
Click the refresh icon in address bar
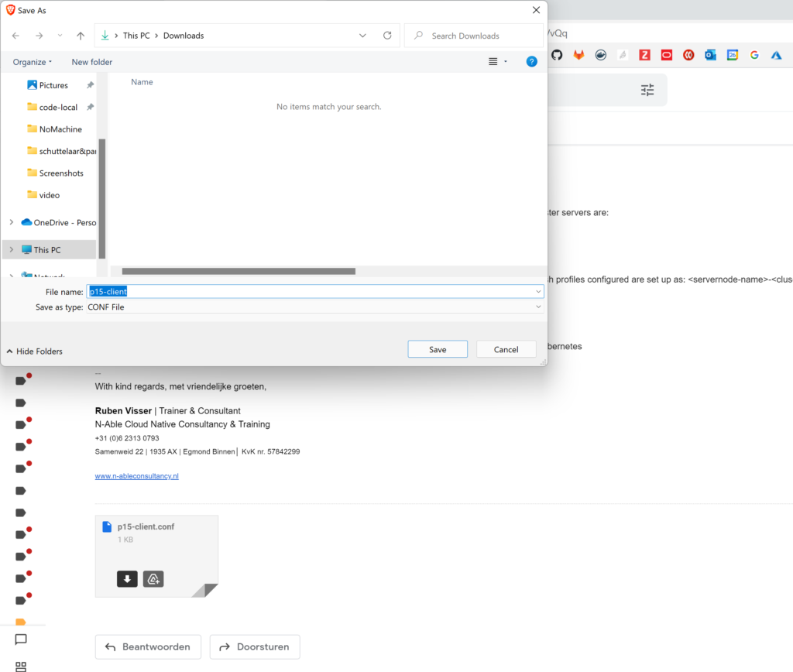(x=387, y=36)
